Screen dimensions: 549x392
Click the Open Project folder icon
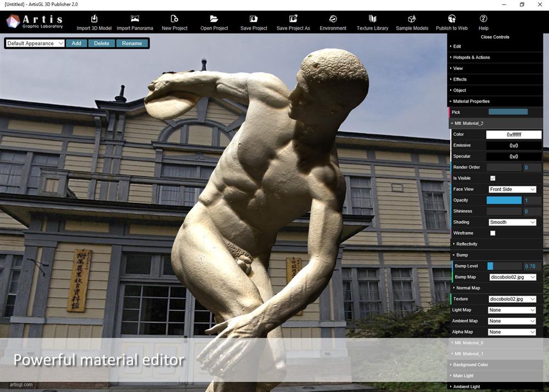pos(214,19)
